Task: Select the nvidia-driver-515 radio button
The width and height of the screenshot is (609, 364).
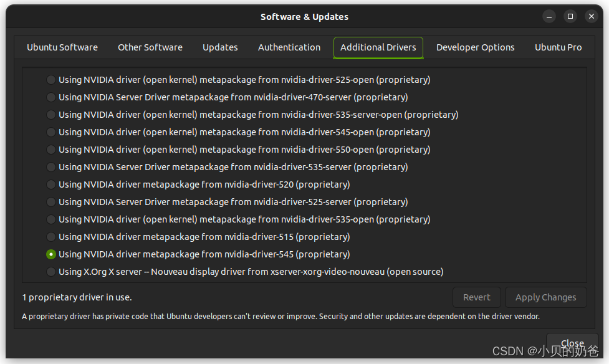Action: 51,237
